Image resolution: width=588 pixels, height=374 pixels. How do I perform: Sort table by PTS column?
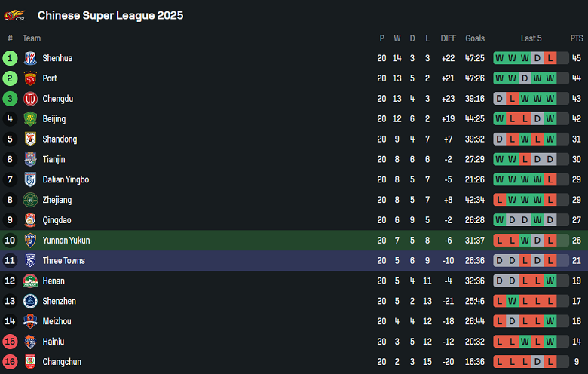577,38
